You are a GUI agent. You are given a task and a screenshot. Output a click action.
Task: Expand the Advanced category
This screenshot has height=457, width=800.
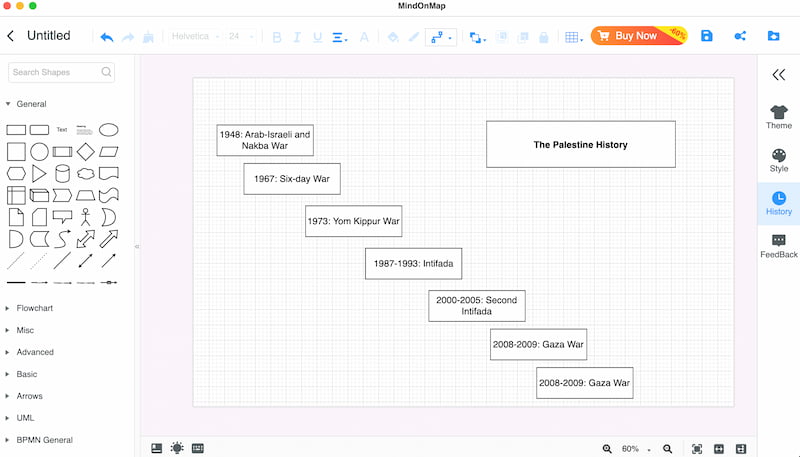[30, 352]
